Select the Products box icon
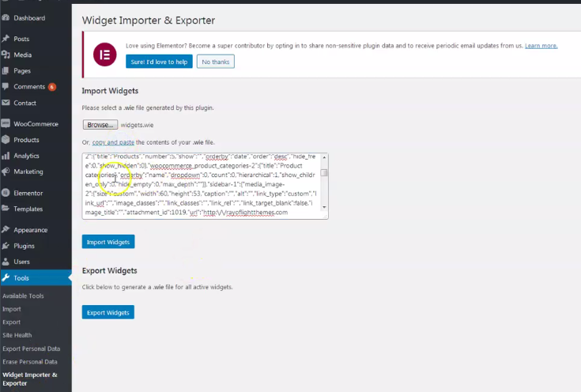 point(6,140)
